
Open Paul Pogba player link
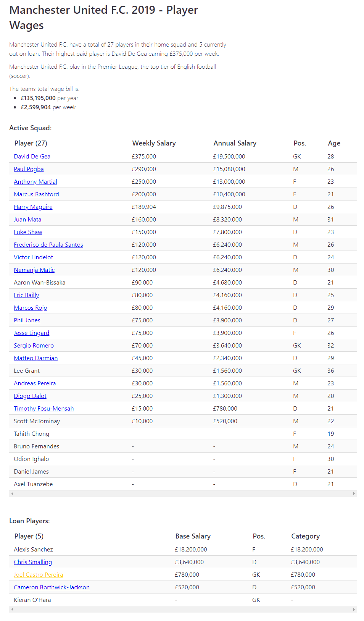click(29, 169)
